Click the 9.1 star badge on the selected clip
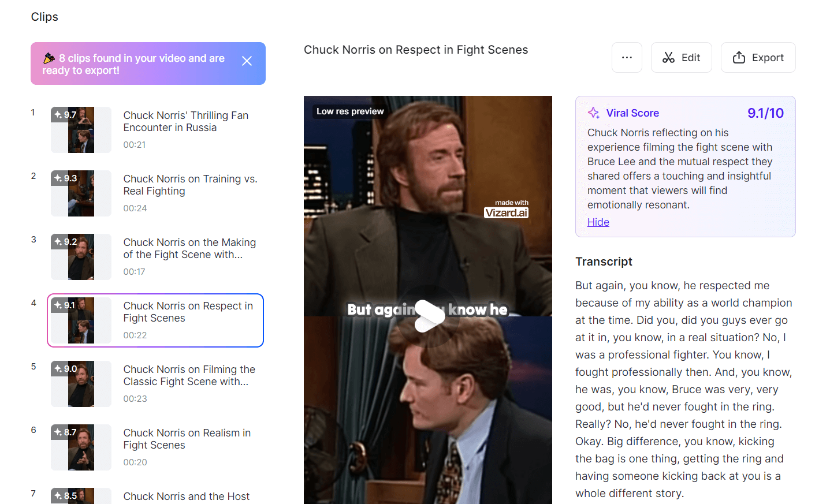 (x=65, y=305)
